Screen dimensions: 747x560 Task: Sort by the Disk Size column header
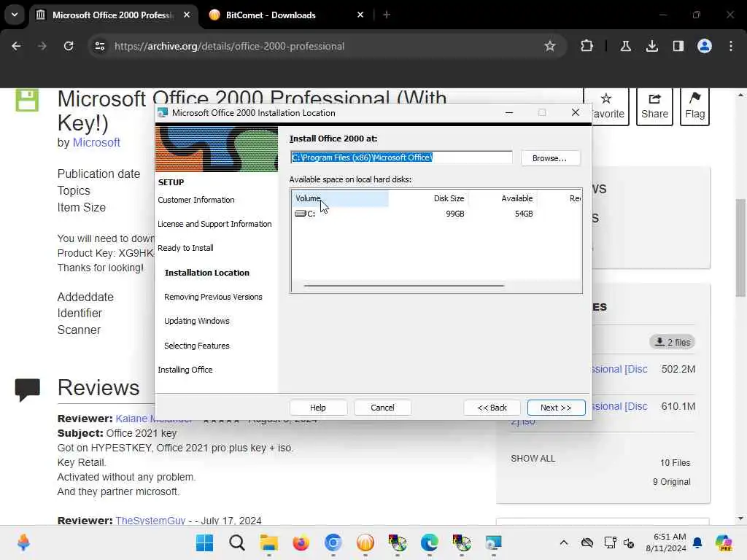point(427,198)
